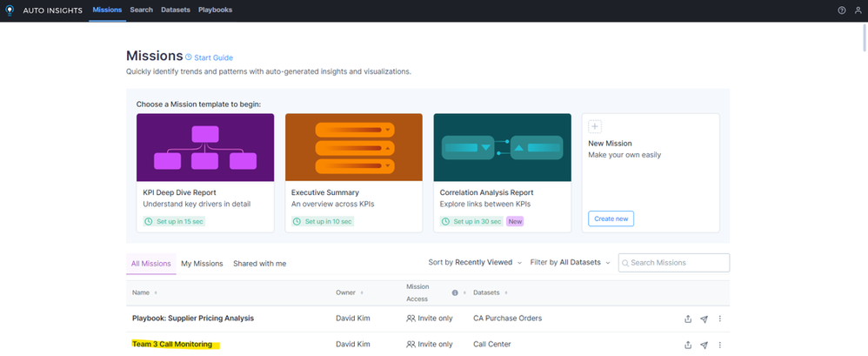This screenshot has height=356, width=868.
Task: Expand the Sort by Recently Viewed dropdown
Action: (475, 263)
